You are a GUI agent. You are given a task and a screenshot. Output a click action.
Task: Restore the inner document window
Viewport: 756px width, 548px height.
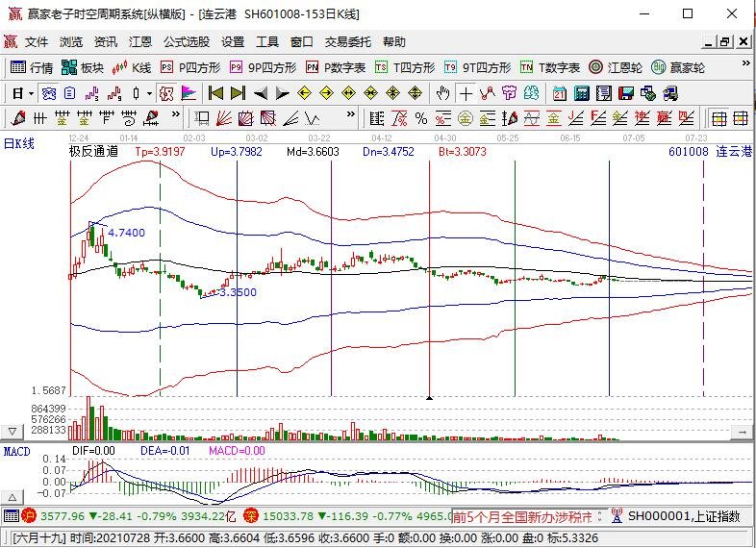click(x=724, y=42)
